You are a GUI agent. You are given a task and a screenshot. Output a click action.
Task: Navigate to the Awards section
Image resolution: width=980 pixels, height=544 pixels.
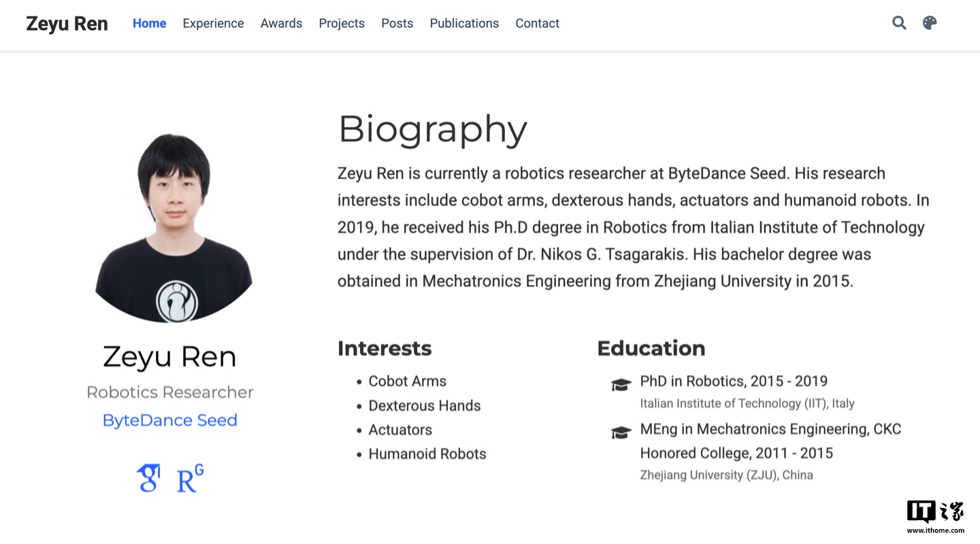pos(281,23)
